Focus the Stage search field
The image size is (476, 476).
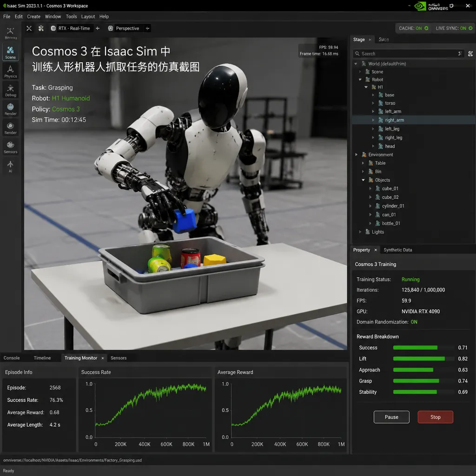click(x=409, y=54)
